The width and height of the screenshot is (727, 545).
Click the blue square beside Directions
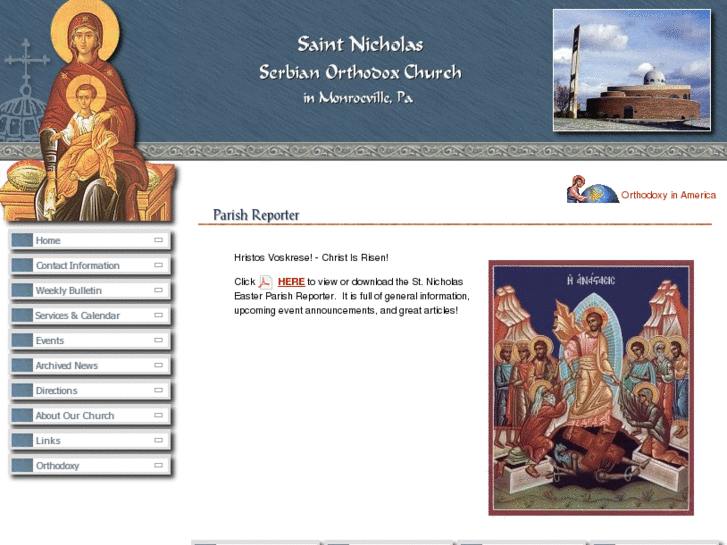click(22, 391)
